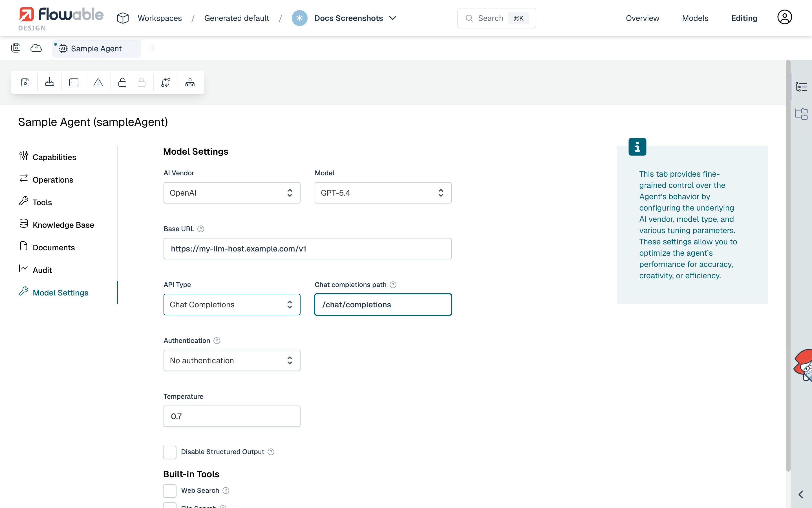Click the greyed closed padlock icon
This screenshot has height=508, width=812.
(x=142, y=82)
